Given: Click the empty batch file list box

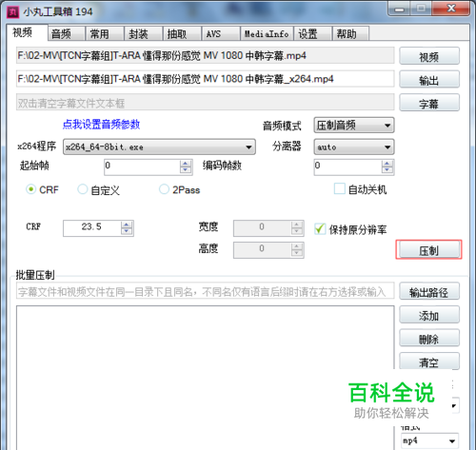Looking at the screenshot, I should (205, 378).
